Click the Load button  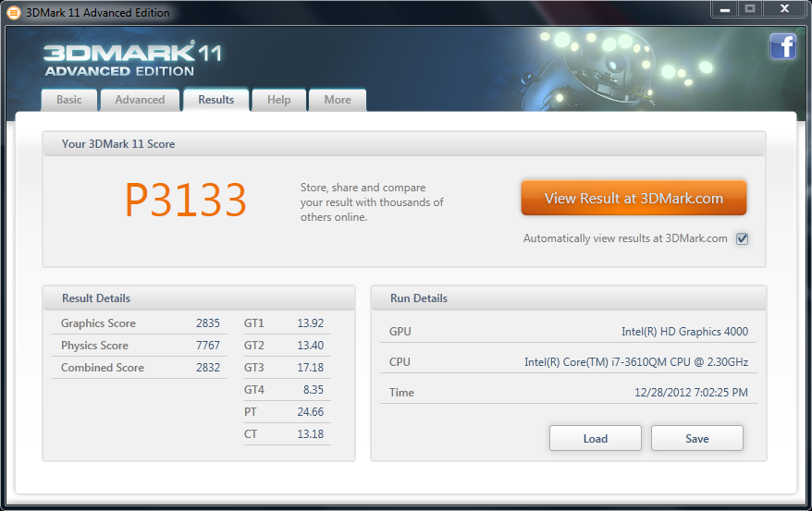[596, 439]
